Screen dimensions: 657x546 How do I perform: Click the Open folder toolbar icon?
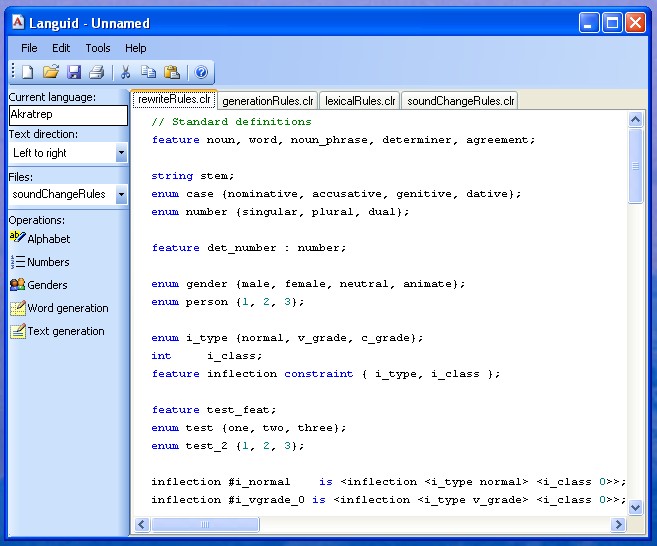coord(51,72)
